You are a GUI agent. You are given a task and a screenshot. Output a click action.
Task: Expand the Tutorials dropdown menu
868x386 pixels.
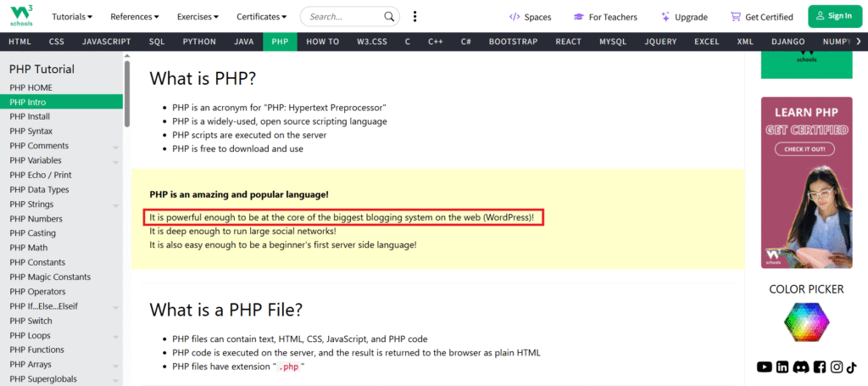[x=72, y=16]
